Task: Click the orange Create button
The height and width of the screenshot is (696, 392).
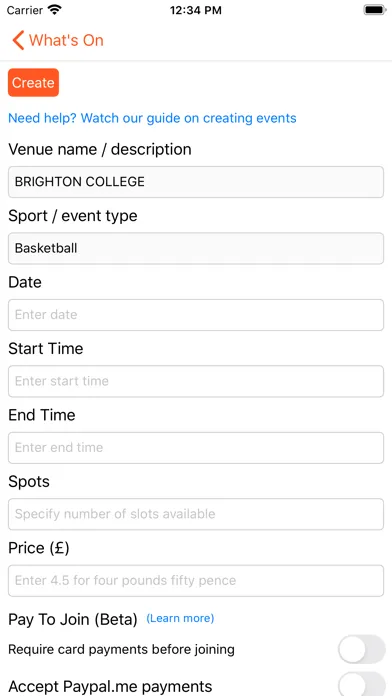Action: [x=33, y=83]
